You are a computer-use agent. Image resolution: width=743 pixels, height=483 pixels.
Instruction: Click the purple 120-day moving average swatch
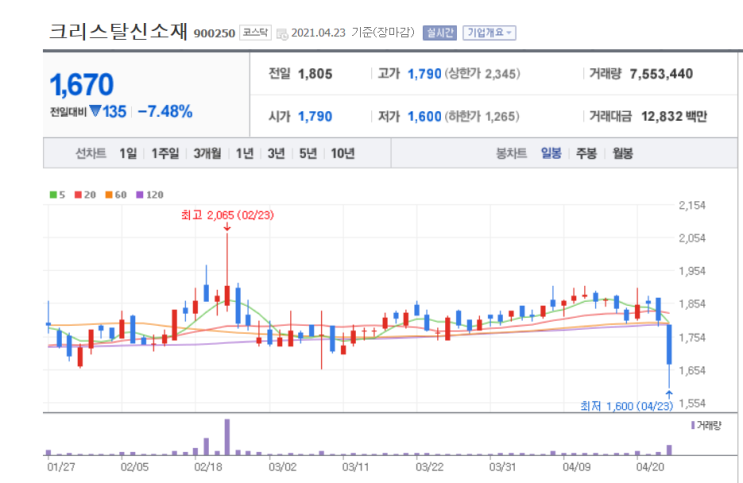point(139,195)
